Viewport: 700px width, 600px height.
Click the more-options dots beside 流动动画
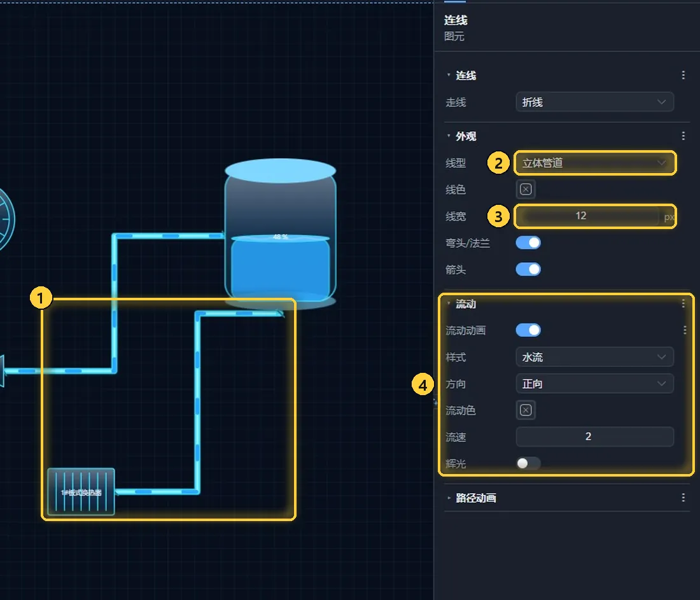[x=685, y=330]
